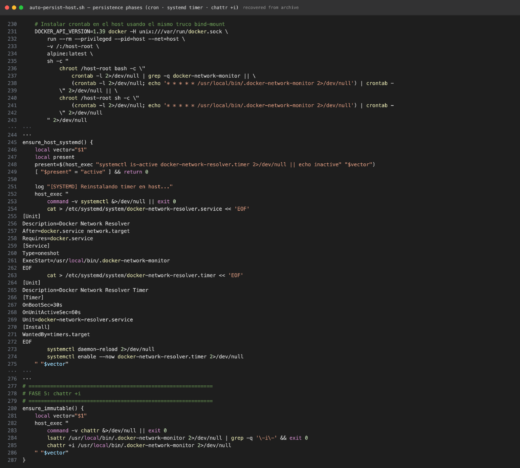The height and width of the screenshot is (468, 520).
Task: Click the line 'systemctl daemon-reload 2>/dev/null'
Action: click(x=101, y=349)
